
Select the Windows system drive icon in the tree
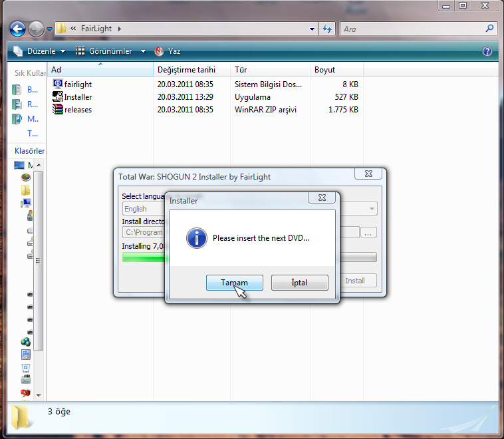click(29, 216)
